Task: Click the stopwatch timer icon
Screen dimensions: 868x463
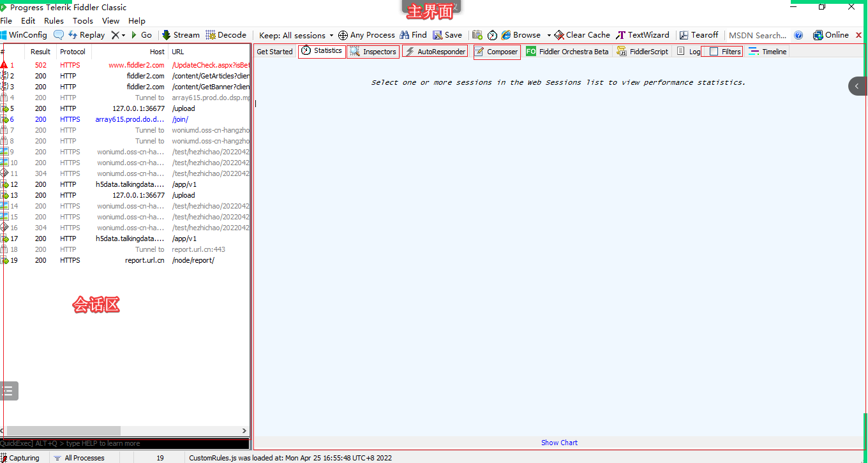Action: click(x=492, y=35)
